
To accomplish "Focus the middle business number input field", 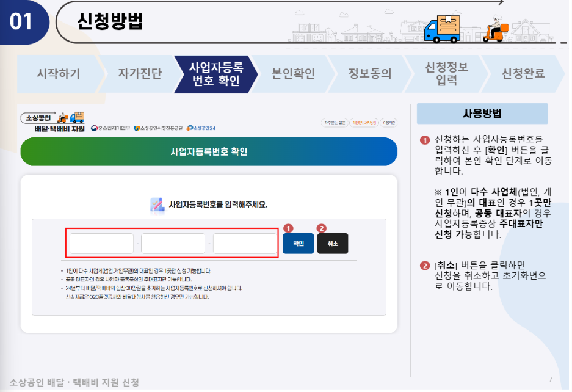I will (173, 244).
